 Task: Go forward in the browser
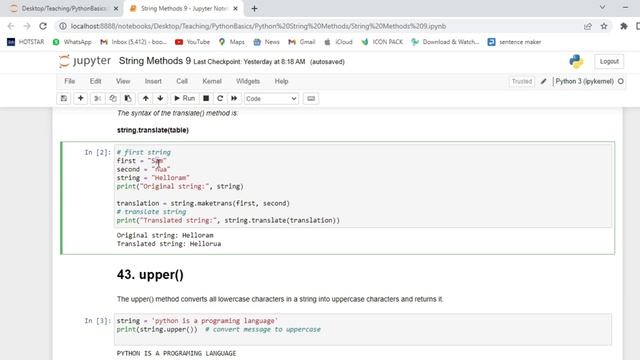27,26
